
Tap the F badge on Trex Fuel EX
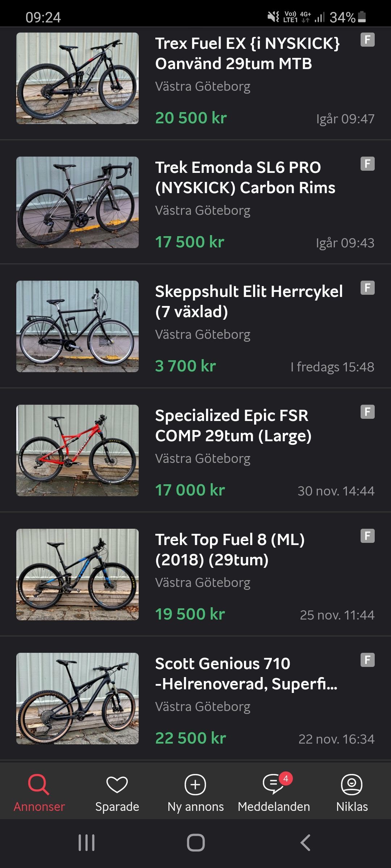(x=367, y=40)
